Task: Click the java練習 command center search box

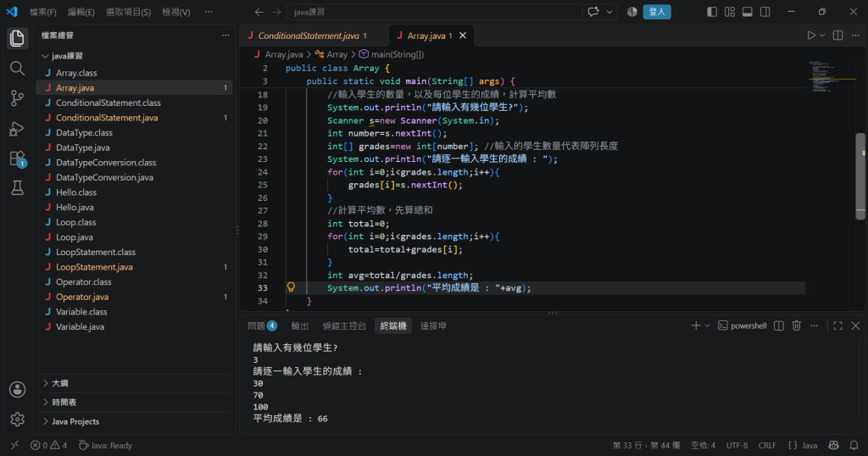Action: pos(435,12)
